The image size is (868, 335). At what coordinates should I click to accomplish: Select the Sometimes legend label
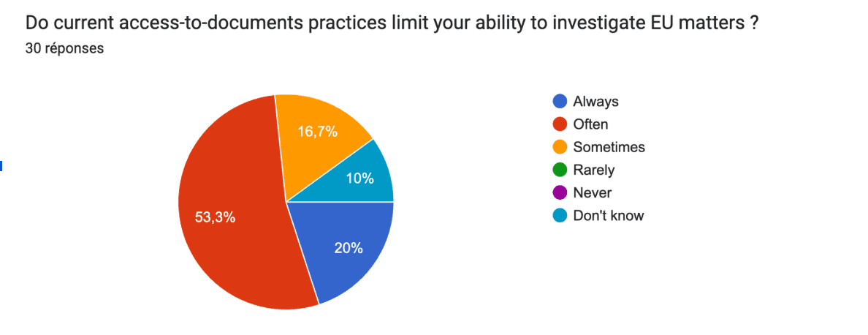coord(609,147)
